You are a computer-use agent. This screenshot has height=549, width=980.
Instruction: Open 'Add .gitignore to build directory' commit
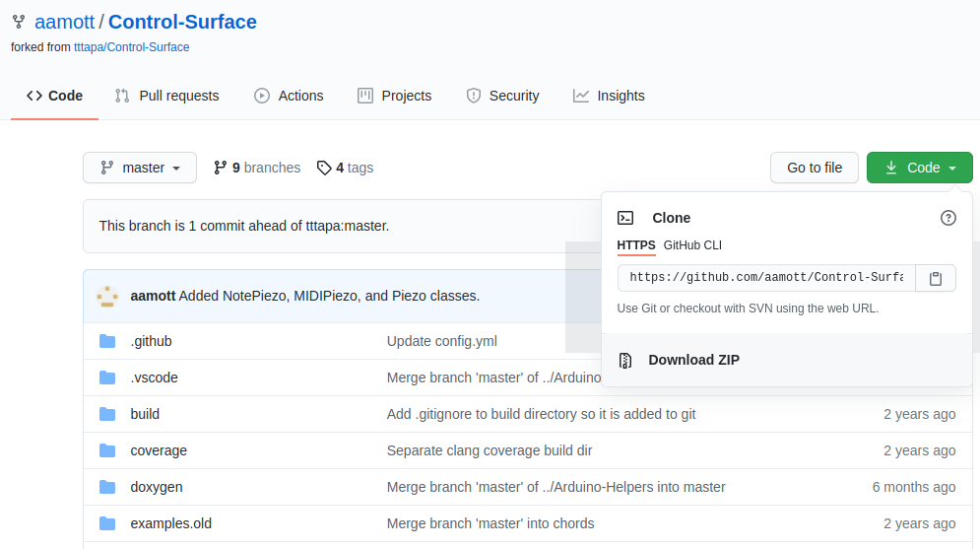pyautogui.click(x=542, y=414)
